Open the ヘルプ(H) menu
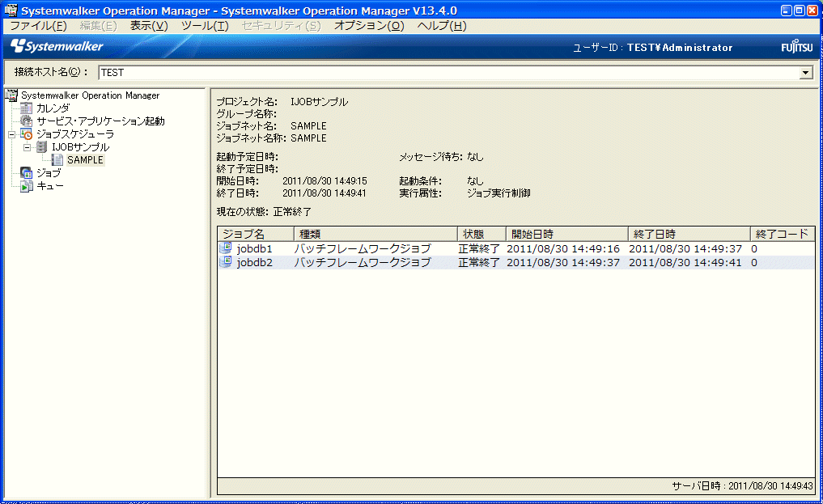This screenshot has width=823, height=504. click(442, 26)
